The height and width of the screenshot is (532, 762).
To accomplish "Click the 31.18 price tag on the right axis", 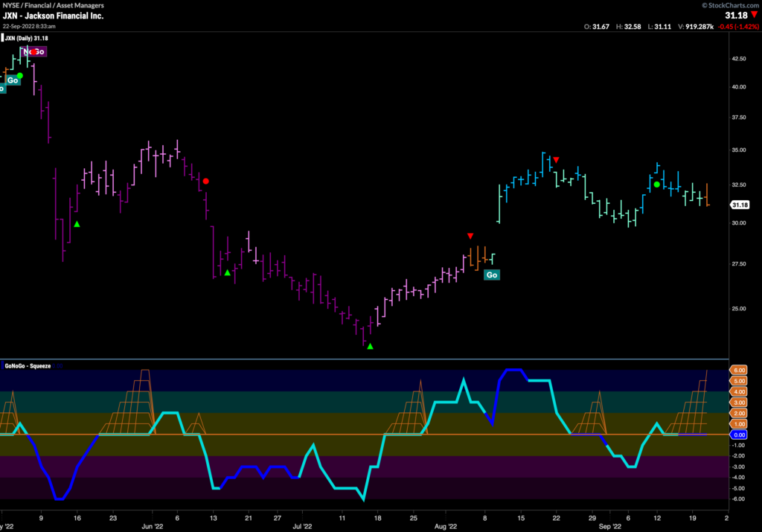I will (x=739, y=205).
